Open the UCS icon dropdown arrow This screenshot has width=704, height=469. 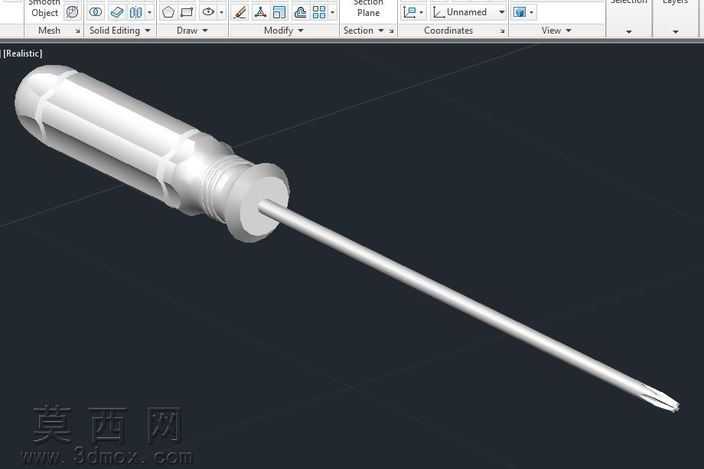pos(421,13)
